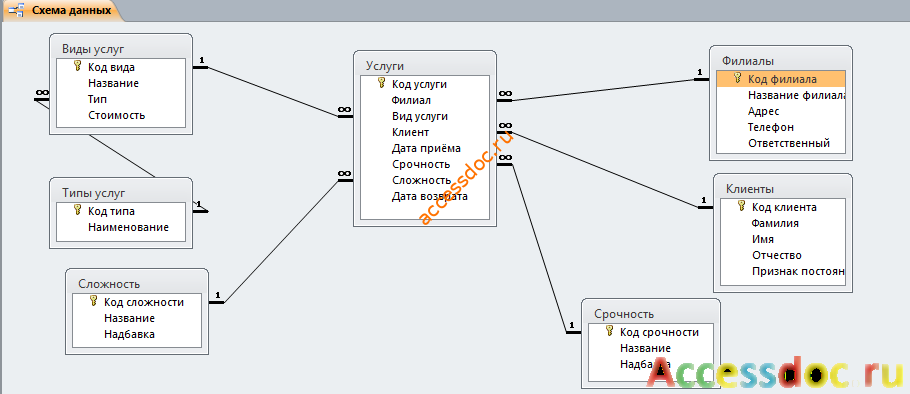This screenshot has height=394, width=910.
Task: Select Телефон field
Action: [781, 127]
